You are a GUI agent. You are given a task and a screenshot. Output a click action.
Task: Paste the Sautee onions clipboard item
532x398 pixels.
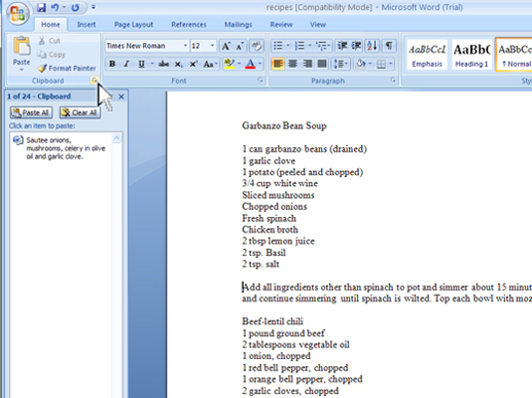coord(61,148)
